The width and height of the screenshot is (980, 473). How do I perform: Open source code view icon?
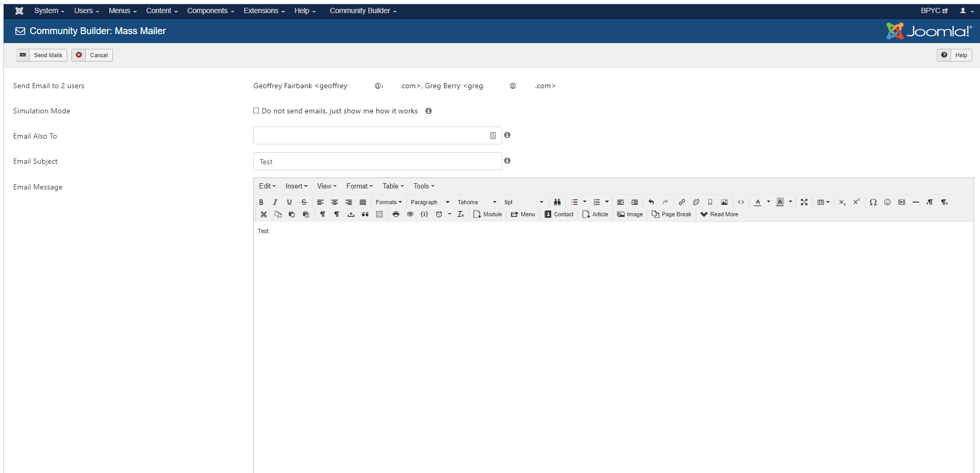(741, 202)
